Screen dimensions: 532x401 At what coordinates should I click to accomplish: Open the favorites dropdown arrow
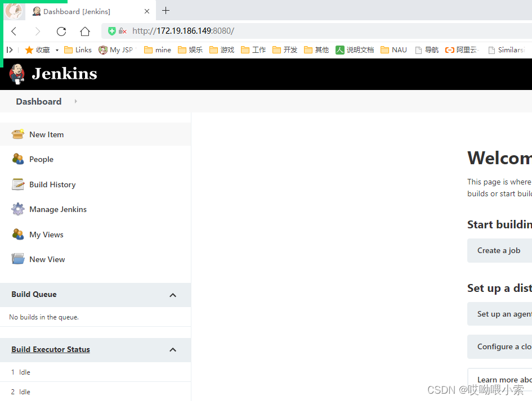pos(57,50)
